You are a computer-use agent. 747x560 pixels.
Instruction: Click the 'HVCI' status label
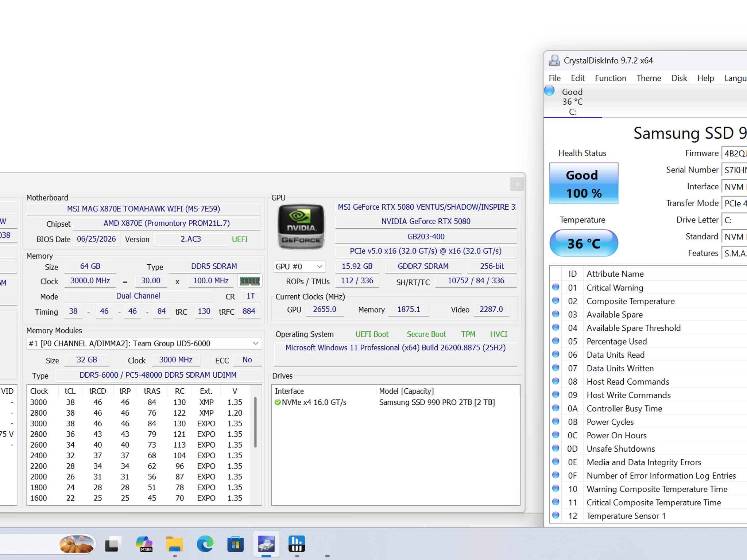click(499, 334)
